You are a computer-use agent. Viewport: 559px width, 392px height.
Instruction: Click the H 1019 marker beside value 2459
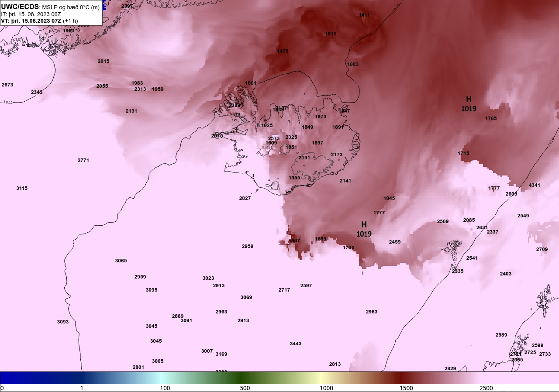(364, 229)
